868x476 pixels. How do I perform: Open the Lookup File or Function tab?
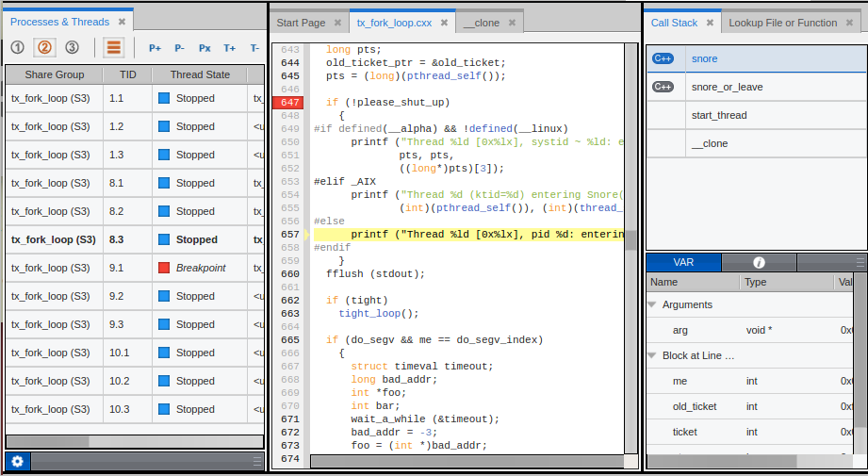coord(782,23)
